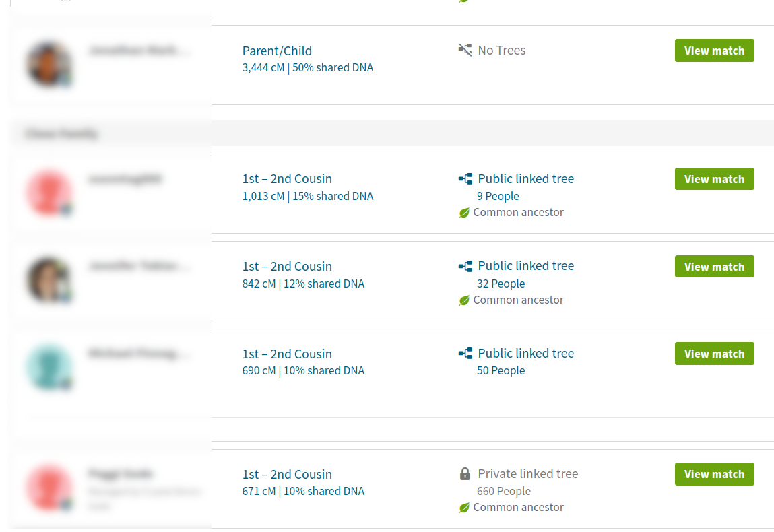The image size is (774, 532).
Task: Click teal avatar of 690 cM match
Action: (x=49, y=367)
